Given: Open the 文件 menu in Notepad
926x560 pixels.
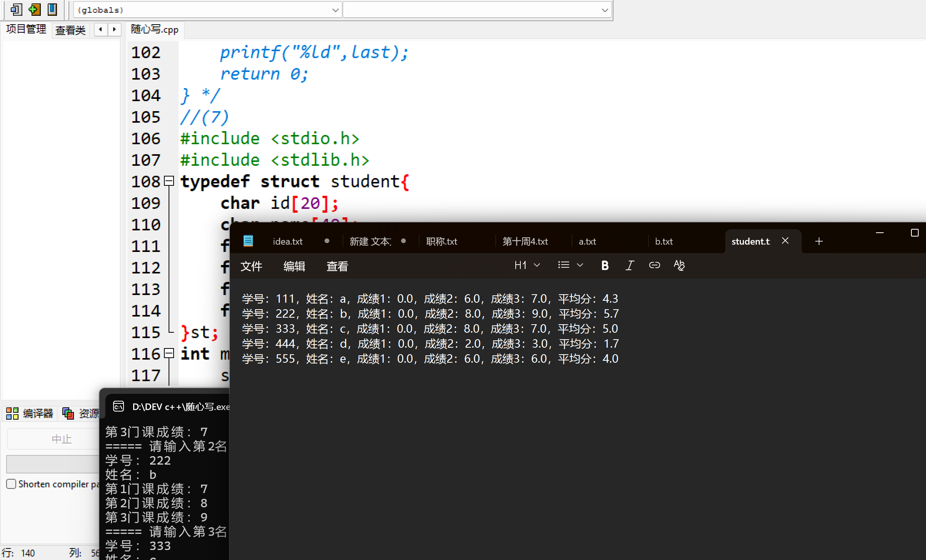Looking at the screenshot, I should tap(251, 266).
